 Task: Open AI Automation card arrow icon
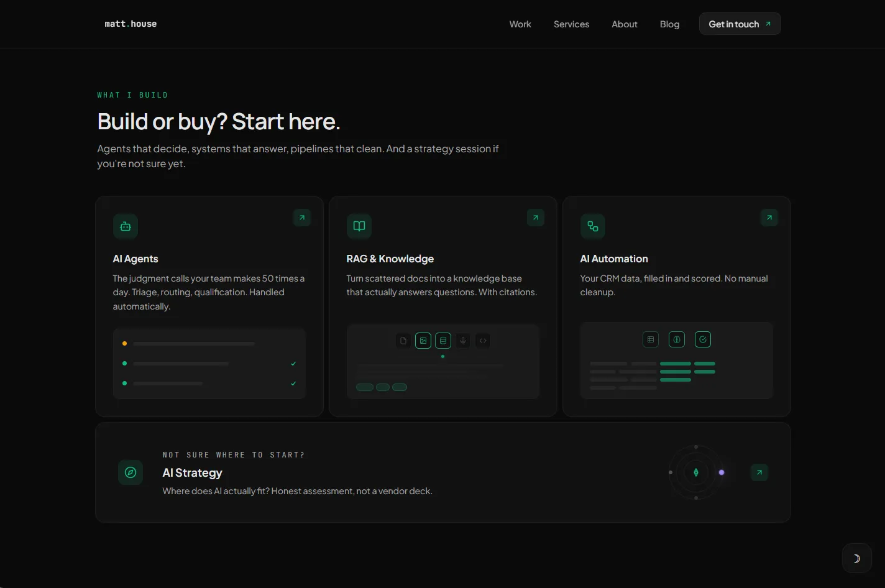click(769, 218)
